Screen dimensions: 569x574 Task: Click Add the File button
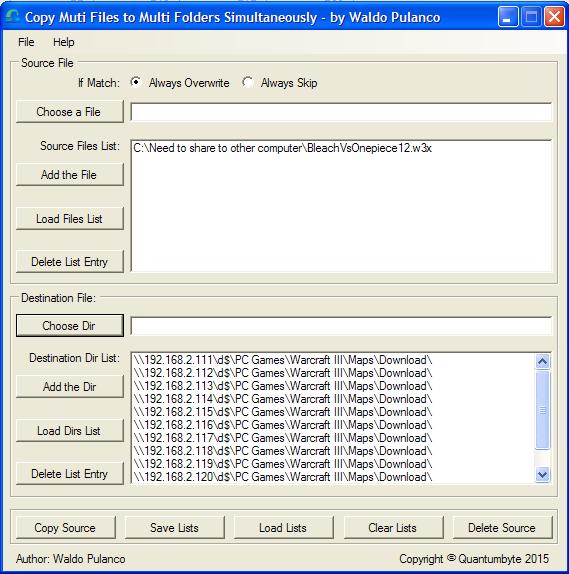click(70, 175)
